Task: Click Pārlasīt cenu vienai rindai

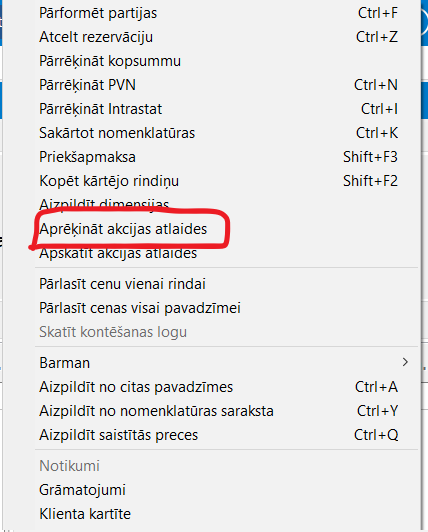Action: (x=227, y=284)
